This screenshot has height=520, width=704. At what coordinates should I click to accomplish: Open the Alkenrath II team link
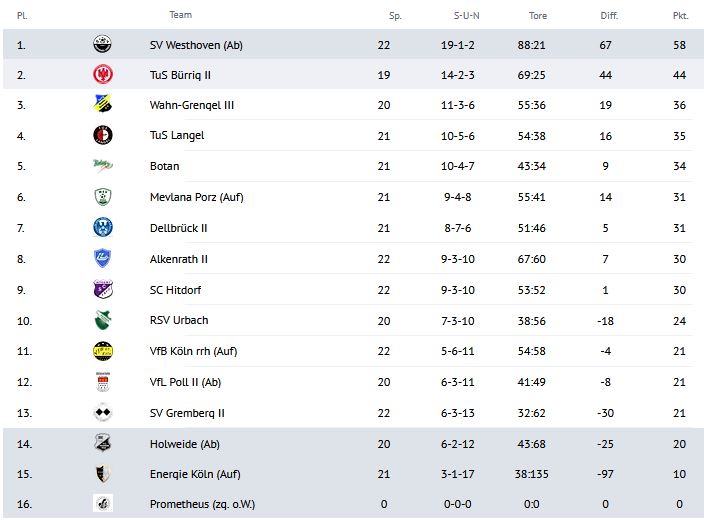coord(178,259)
